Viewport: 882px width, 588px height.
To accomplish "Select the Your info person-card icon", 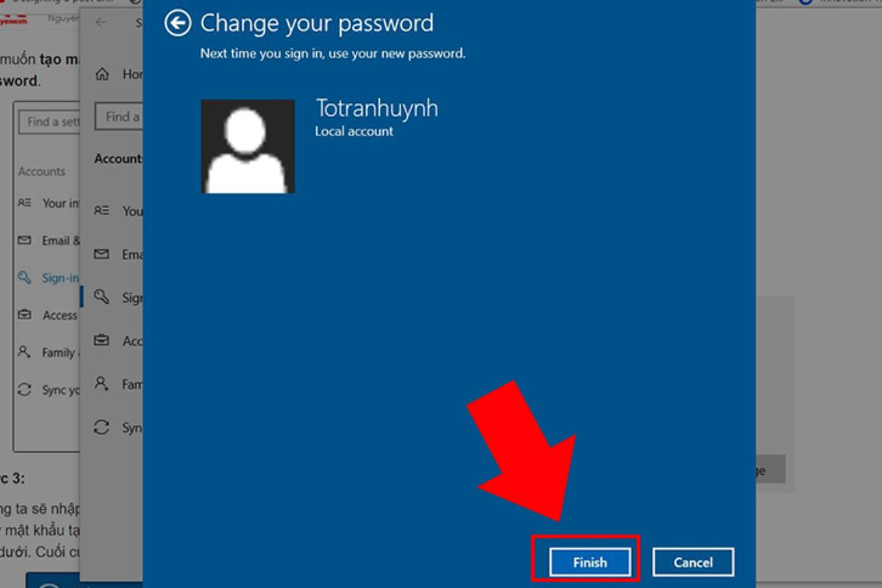I will [x=101, y=210].
